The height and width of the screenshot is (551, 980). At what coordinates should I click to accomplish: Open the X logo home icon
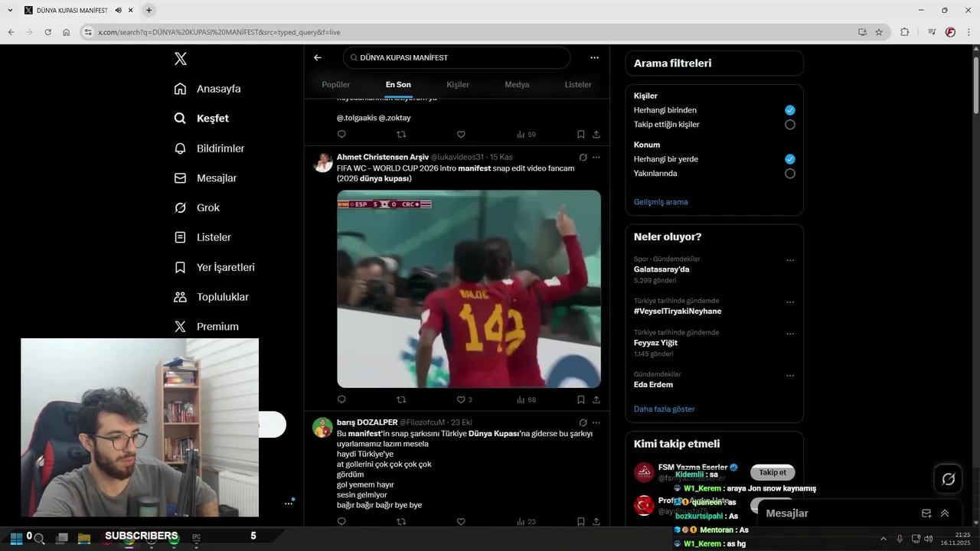tap(180, 59)
